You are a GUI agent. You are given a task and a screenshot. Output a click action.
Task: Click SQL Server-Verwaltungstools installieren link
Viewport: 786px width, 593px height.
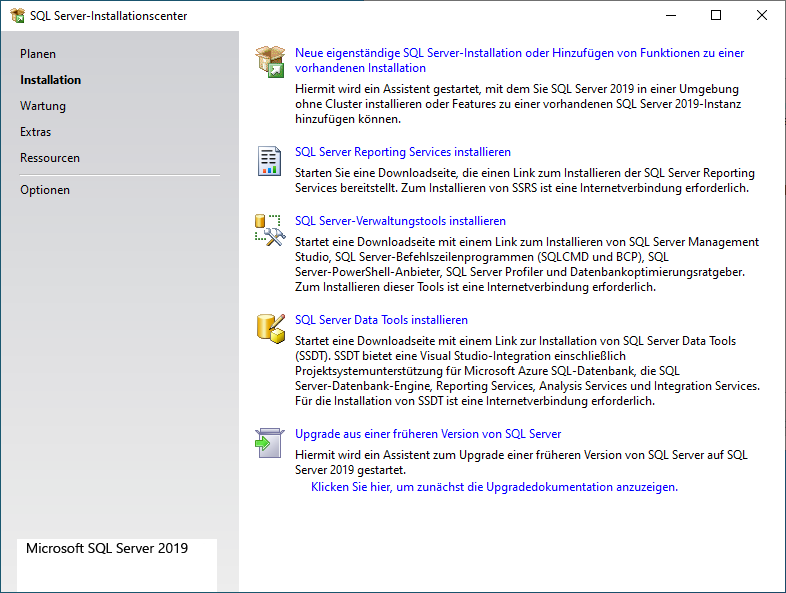400,221
